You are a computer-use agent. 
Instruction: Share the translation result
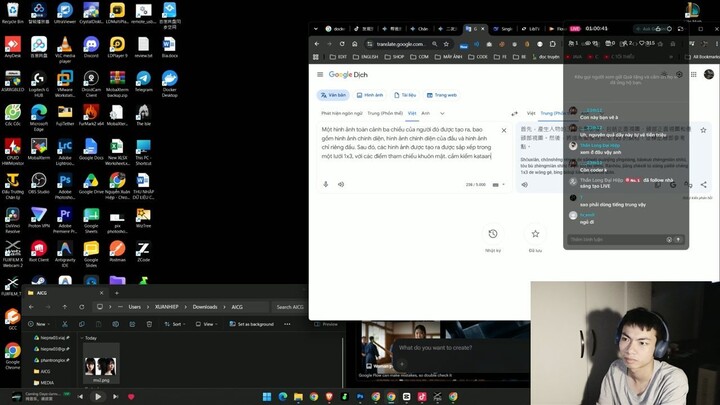pos(703,185)
